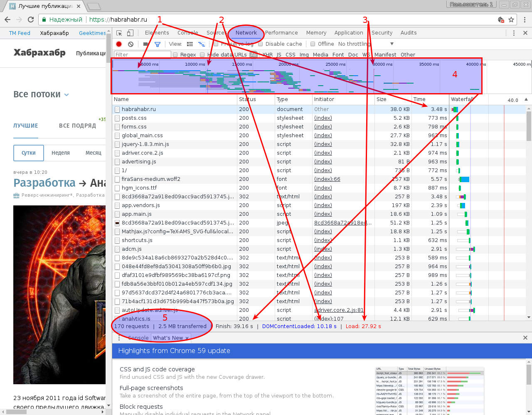Activate the DevTools inspect element picker
Screen dimensions: 532x415
(119, 33)
